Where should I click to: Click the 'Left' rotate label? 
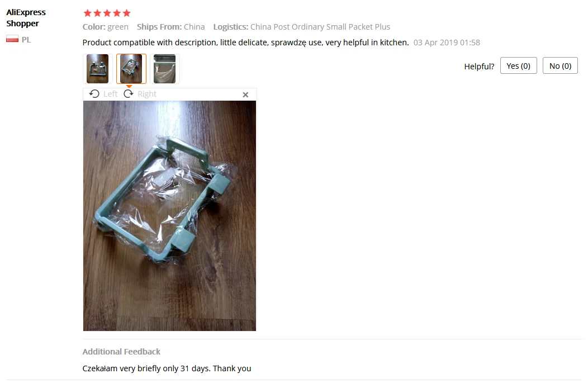[110, 94]
